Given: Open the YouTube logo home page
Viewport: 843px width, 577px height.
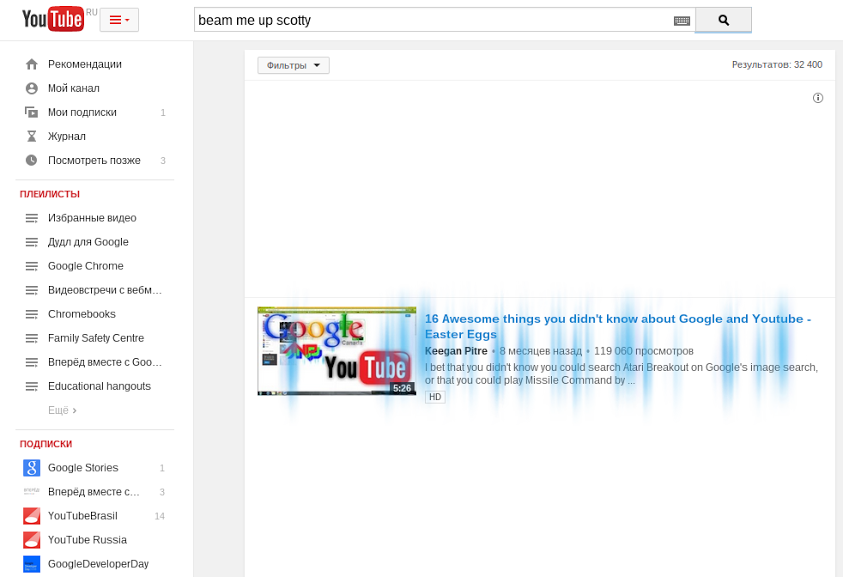Looking at the screenshot, I should (53, 19).
